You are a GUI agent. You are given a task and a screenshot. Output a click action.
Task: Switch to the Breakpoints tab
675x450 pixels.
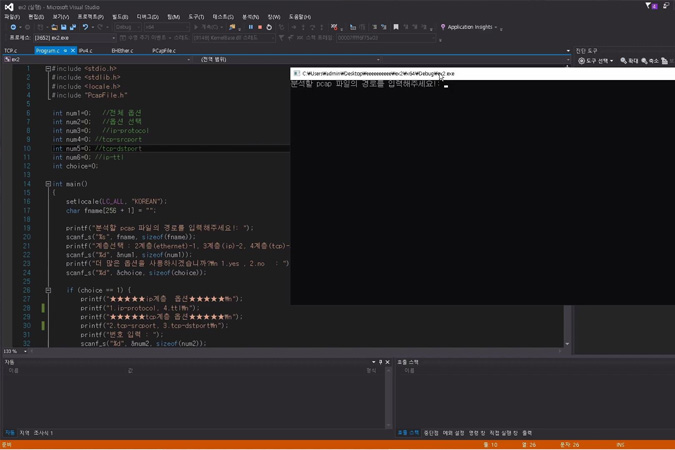pyautogui.click(x=431, y=433)
